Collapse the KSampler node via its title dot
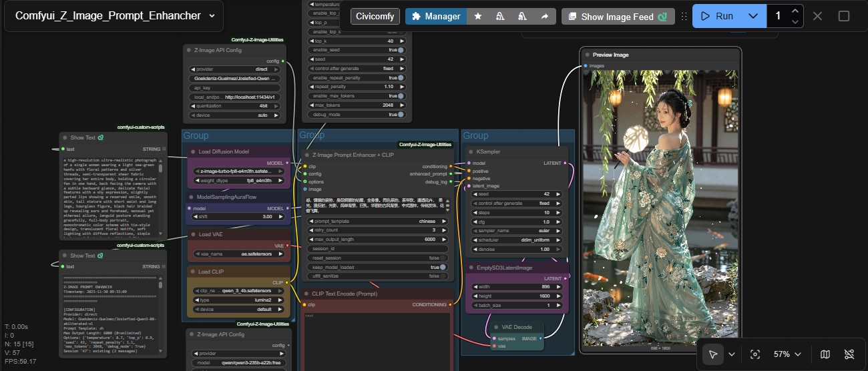 pos(470,151)
